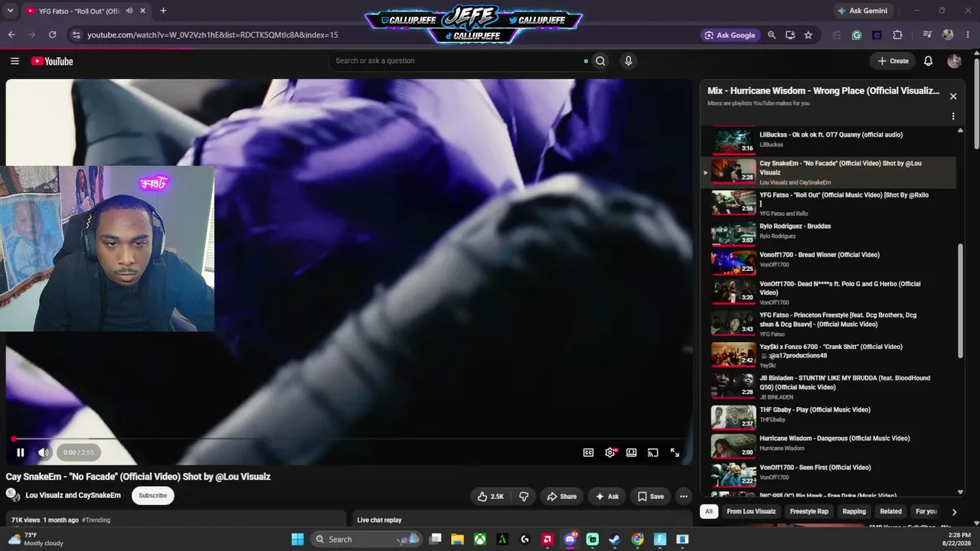Open YouTube account avatar menu

pyautogui.click(x=954, y=61)
